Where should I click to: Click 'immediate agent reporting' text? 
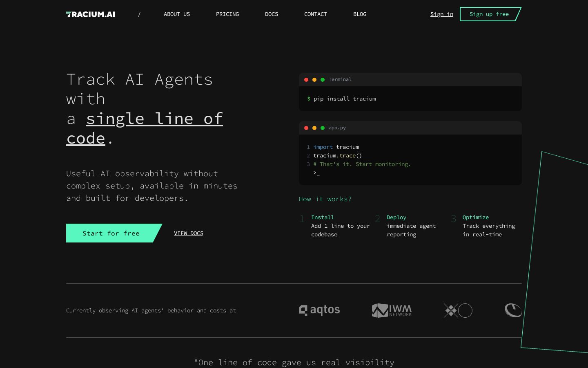tap(411, 230)
